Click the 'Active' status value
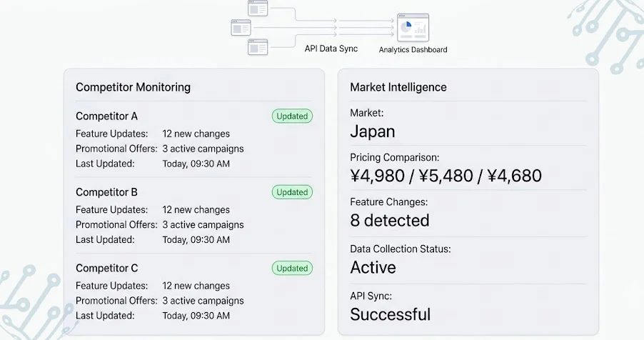The width and height of the screenshot is (644, 340). tap(373, 268)
